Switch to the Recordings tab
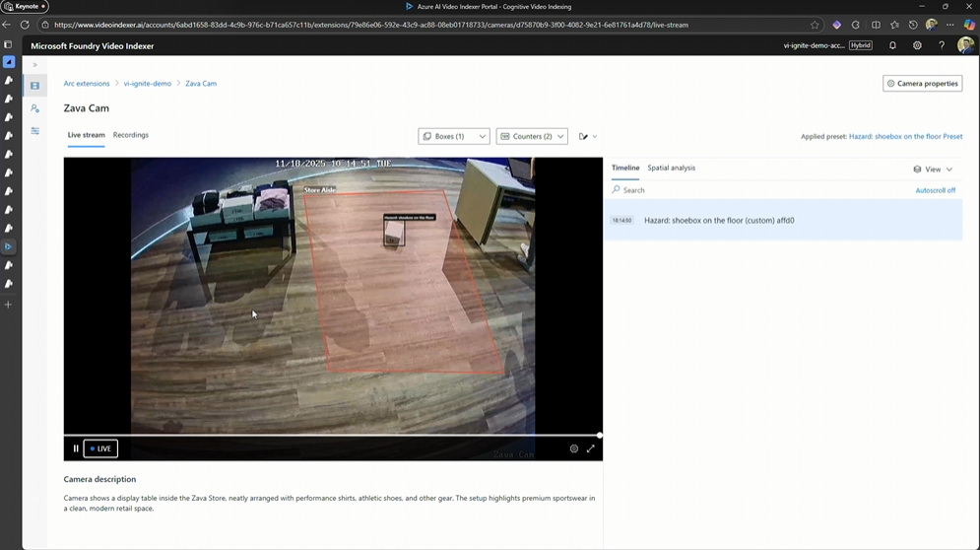The height and width of the screenshot is (550, 980). coord(131,135)
